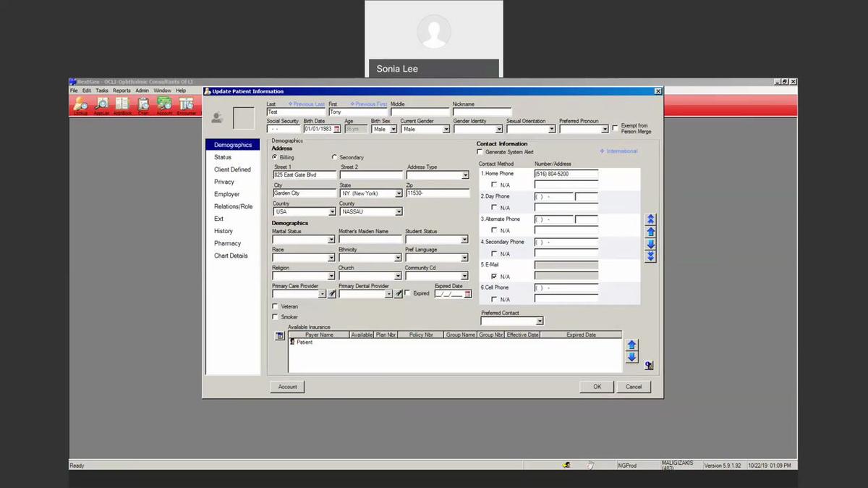868x488 pixels.
Task: Click into the Street 2 field
Action: [371, 175]
